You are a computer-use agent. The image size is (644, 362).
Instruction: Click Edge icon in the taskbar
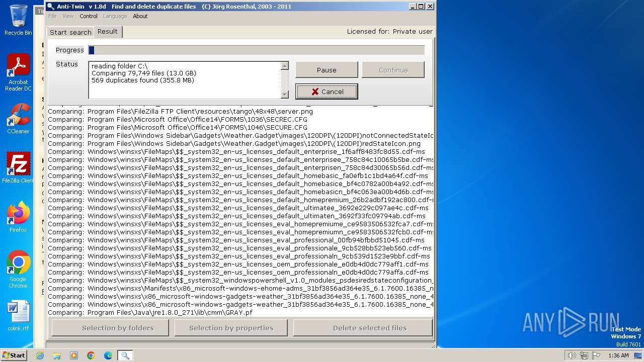click(x=108, y=355)
